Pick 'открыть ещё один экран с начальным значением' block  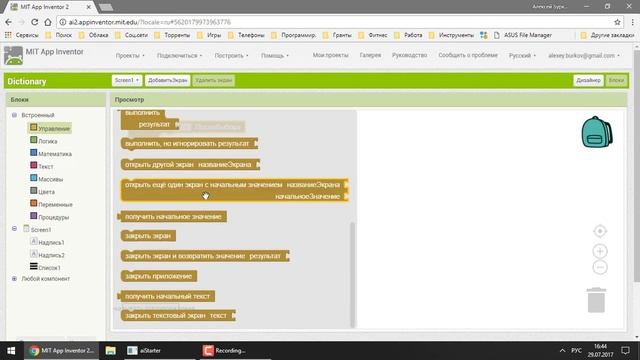click(234, 190)
